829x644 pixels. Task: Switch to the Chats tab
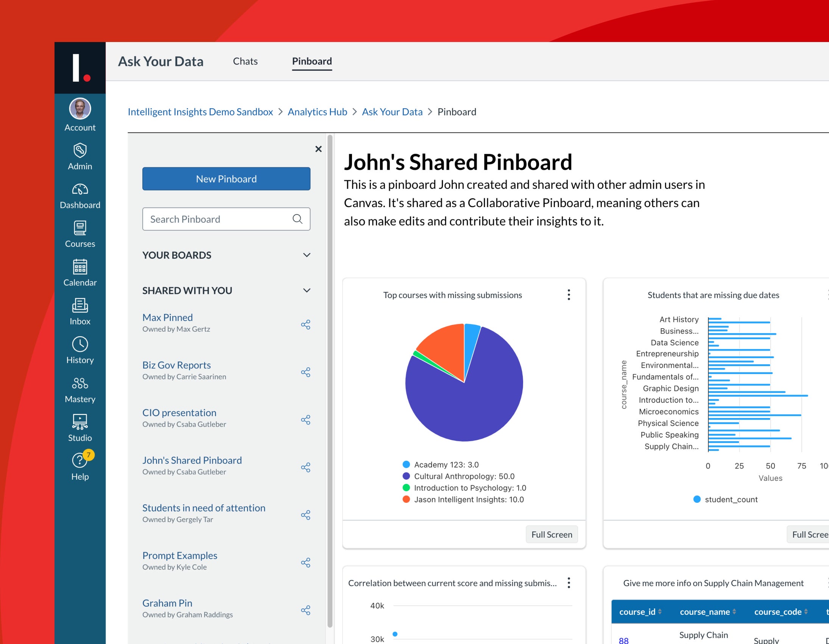click(245, 61)
